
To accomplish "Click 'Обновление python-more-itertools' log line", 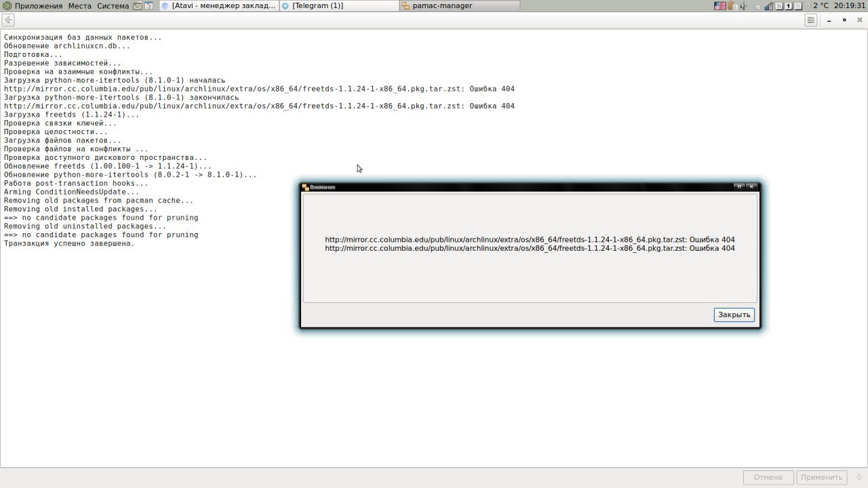I will click(130, 175).
